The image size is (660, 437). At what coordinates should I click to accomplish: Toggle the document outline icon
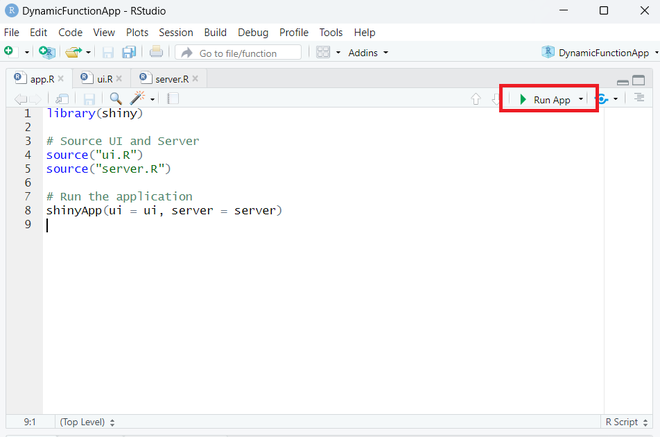click(x=639, y=98)
